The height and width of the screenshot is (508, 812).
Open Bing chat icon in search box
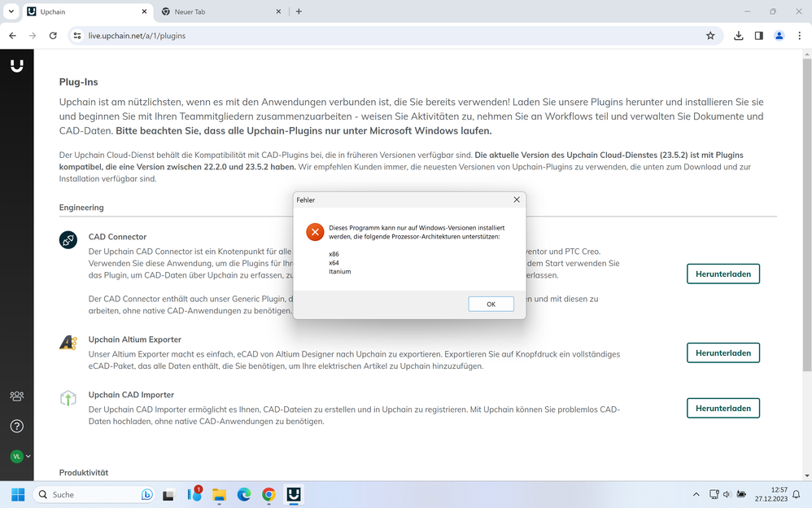(x=146, y=494)
